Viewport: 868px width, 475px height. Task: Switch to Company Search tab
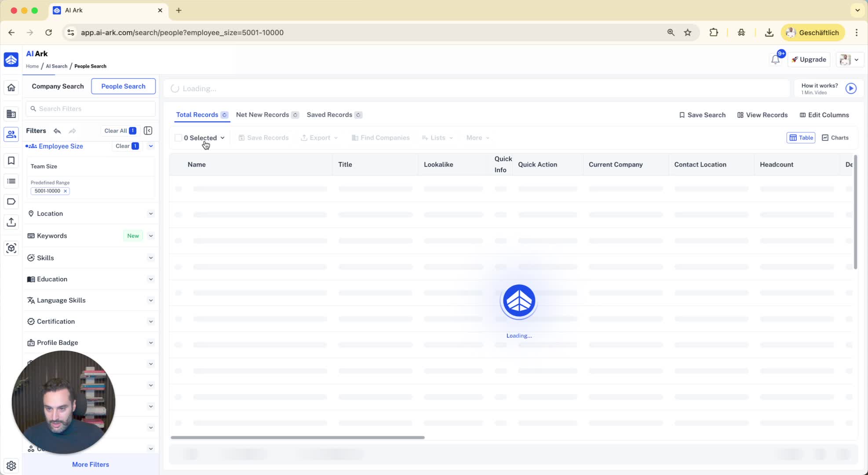[58, 86]
